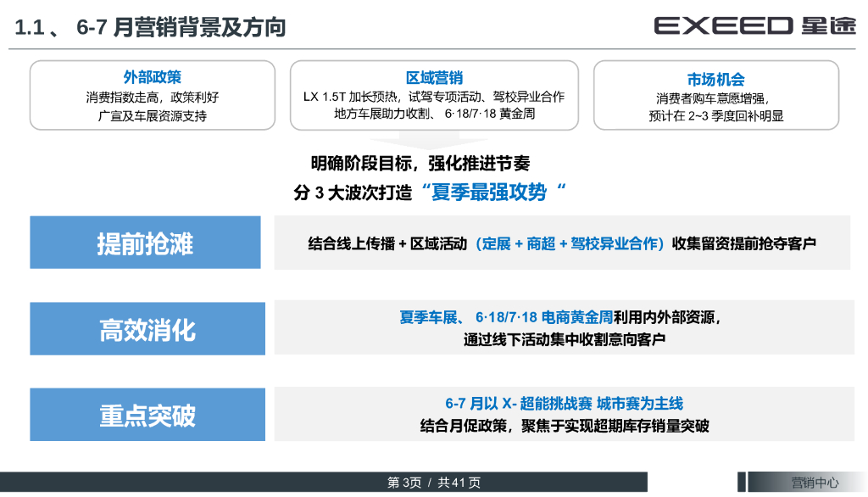This screenshot has width=868, height=497.
Task: Click the 高效消化 blue banner
Action: coord(147,328)
